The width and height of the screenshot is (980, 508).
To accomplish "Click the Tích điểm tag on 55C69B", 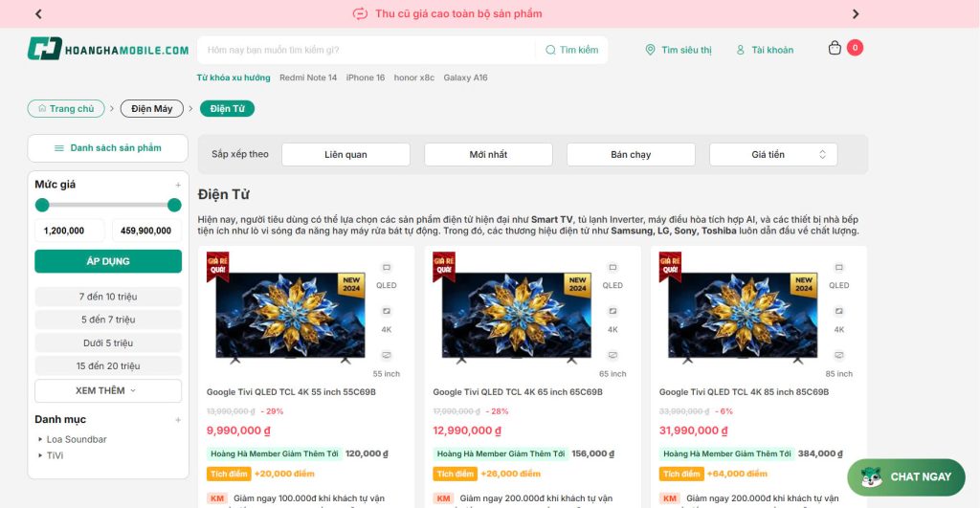I will point(229,475).
